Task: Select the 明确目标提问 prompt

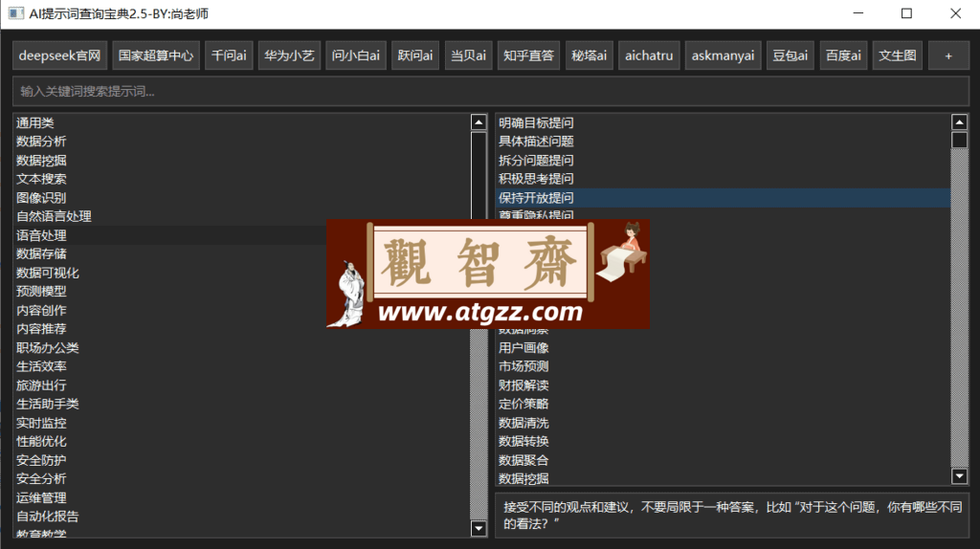Action: coord(724,123)
